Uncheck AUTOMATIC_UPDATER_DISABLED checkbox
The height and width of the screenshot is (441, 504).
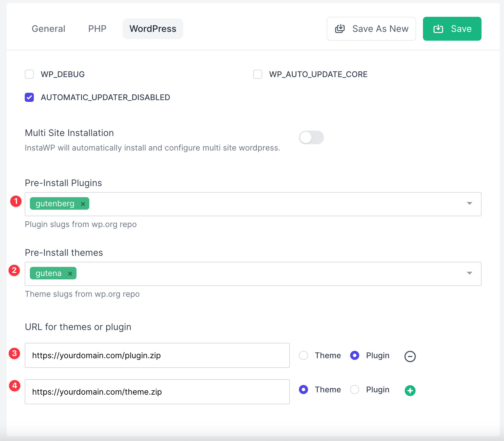coord(29,97)
